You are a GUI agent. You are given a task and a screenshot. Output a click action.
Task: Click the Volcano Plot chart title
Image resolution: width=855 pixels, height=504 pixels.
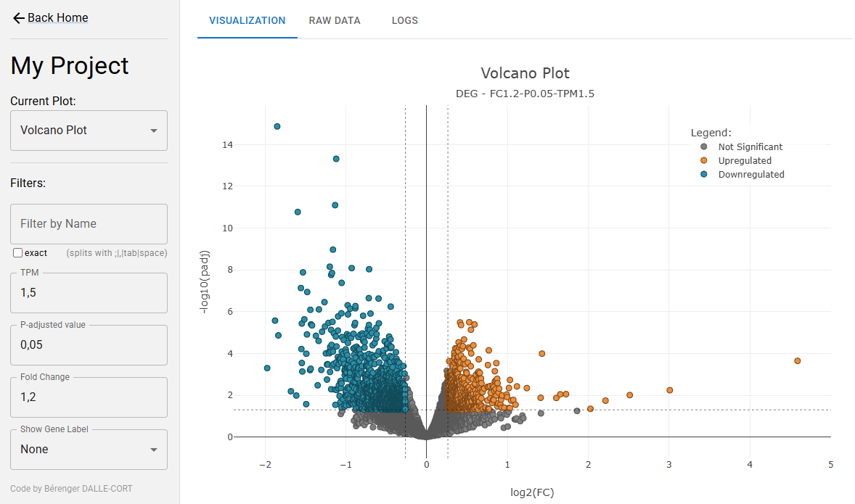pos(525,73)
